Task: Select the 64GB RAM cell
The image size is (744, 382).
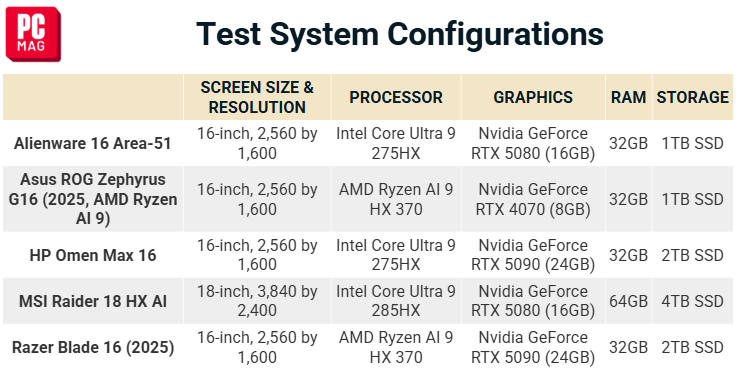Action: tap(629, 301)
